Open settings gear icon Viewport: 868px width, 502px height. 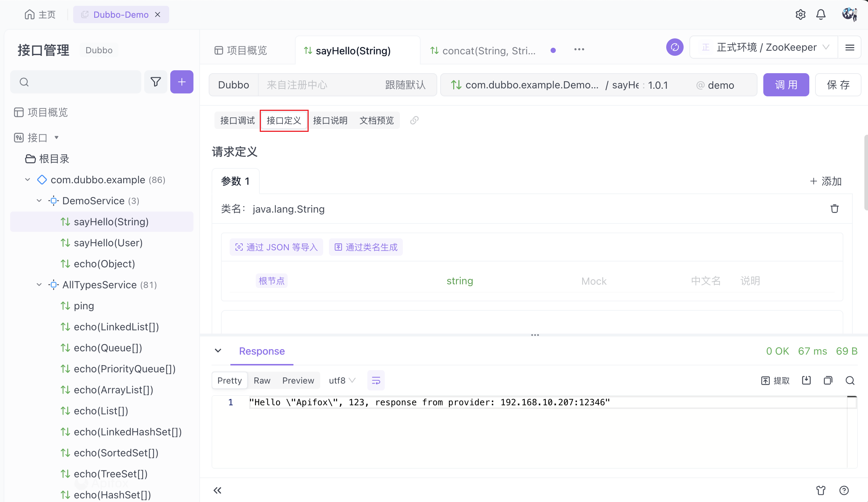[x=800, y=14]
